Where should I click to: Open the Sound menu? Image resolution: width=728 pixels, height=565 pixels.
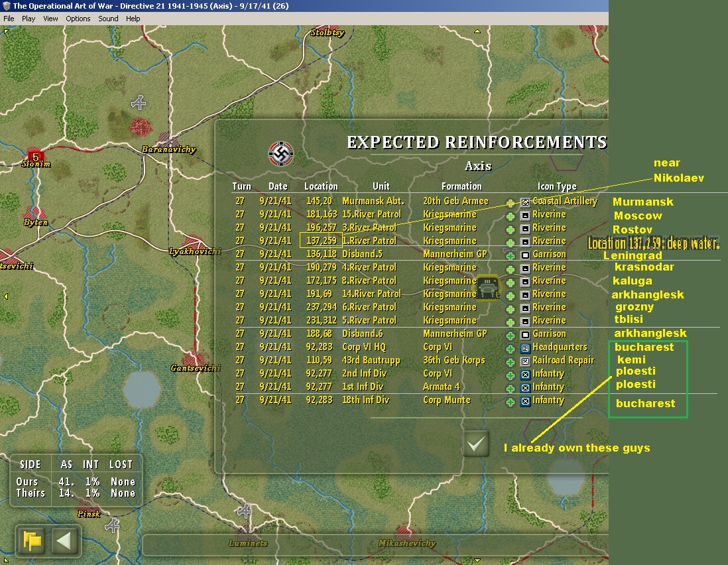coord(108,19)
